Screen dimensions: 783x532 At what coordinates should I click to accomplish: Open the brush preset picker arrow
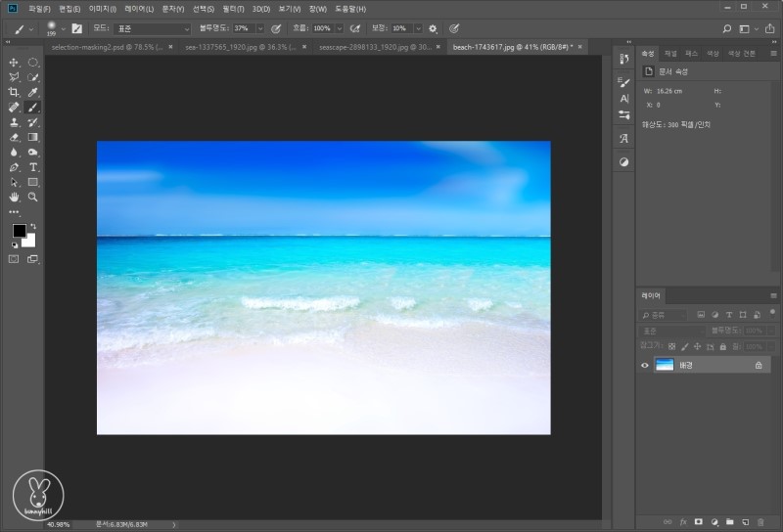[64, 28]
